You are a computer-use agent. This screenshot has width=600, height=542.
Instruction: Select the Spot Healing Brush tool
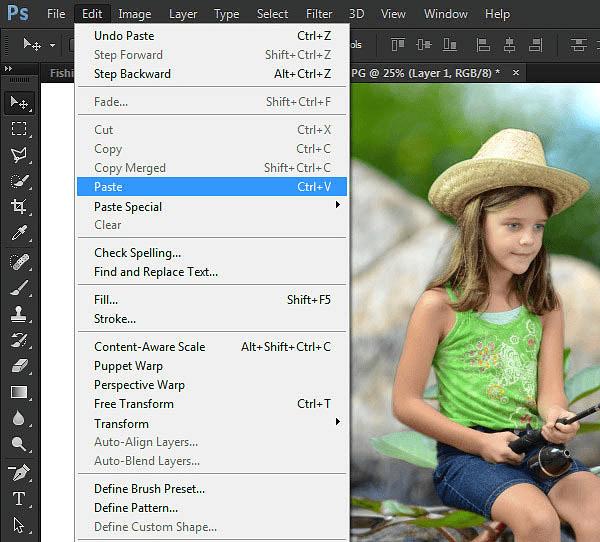click(x=19, y=262)
